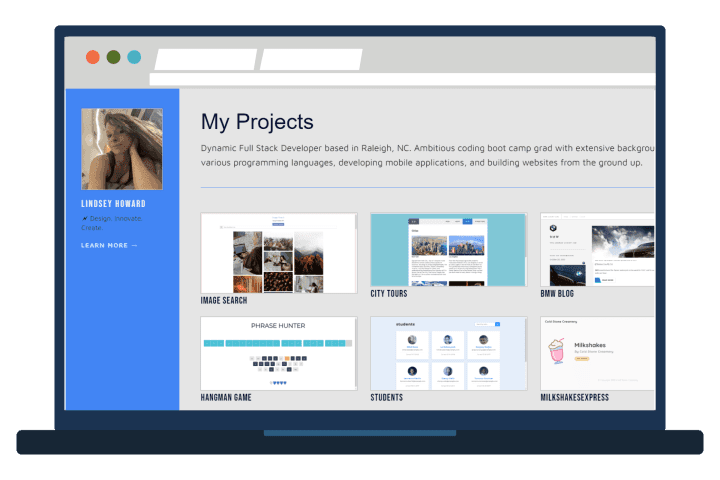Select the second browser tab
This screenshot has height=480, width=720.
[311, 59]
